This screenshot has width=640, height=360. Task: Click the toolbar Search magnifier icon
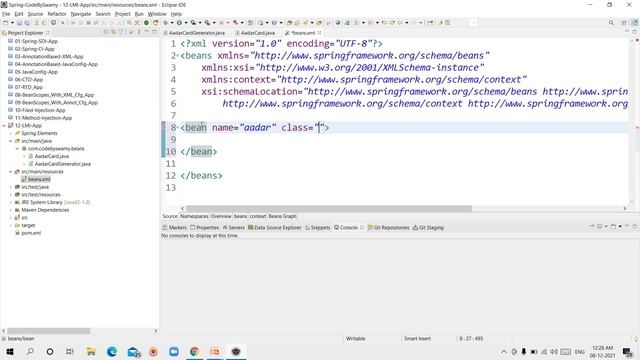point(611,23)
